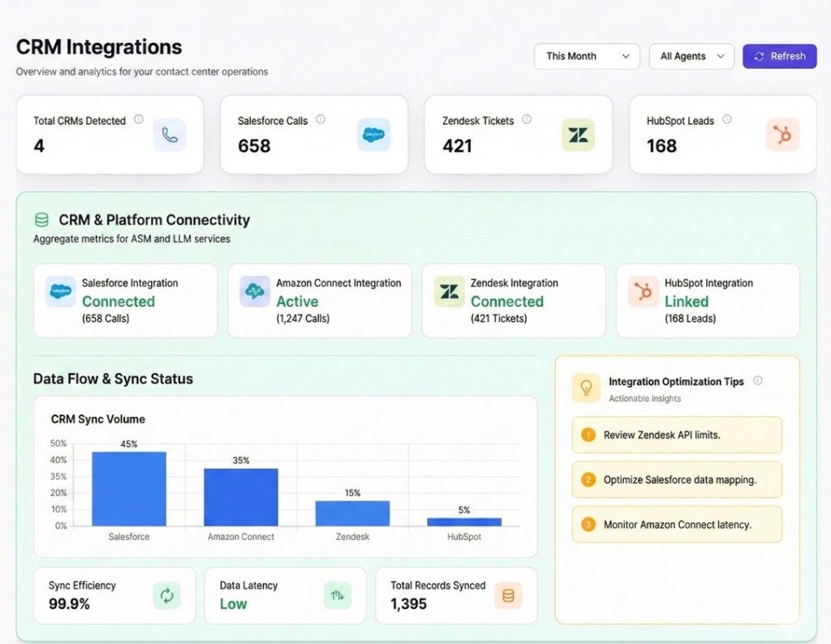Click the Zendesk Tickets info tooltip icon
The width and height of the screenshot is (831, 644).
pyautogui.click(x=527, y=120)
